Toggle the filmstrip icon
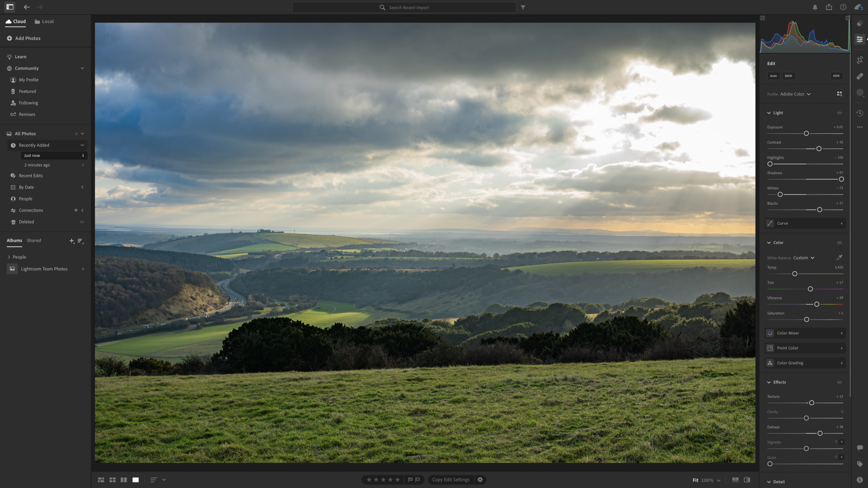The width and height of the screenshot is (868, 488). [x=735, y=480]
